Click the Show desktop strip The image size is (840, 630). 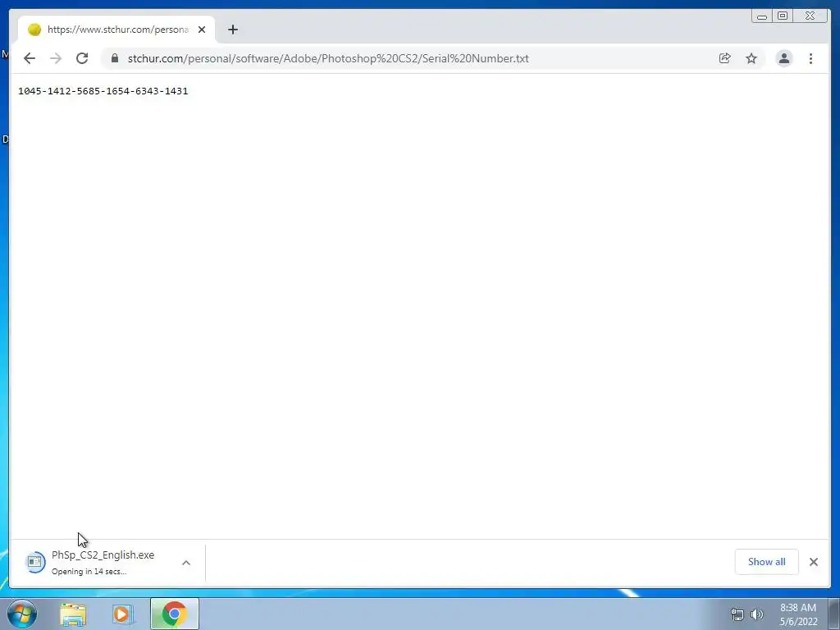pyautogui.click(x=834, y=614)
